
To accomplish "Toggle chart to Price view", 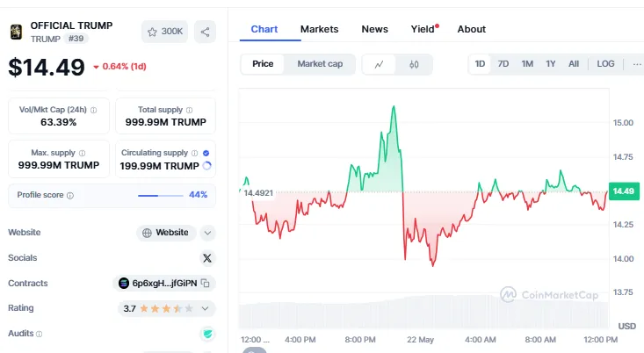I will tap(263, 64).
